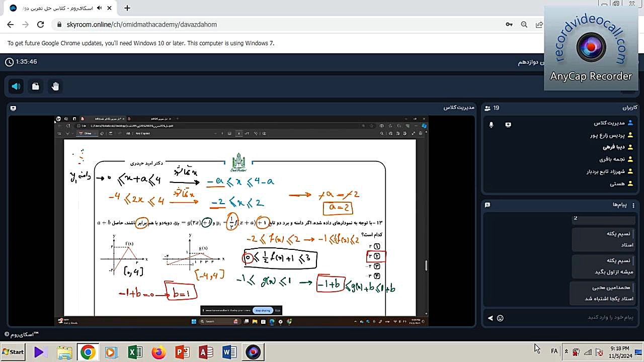Screen dimensions: 644x362
Task: Click the message input field
Action: [x=571, y=318]
